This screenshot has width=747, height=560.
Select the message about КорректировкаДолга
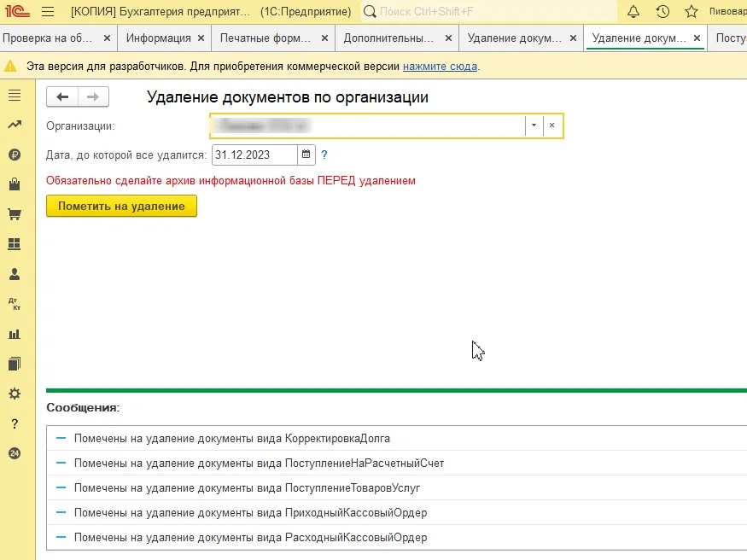click(396, 439)
